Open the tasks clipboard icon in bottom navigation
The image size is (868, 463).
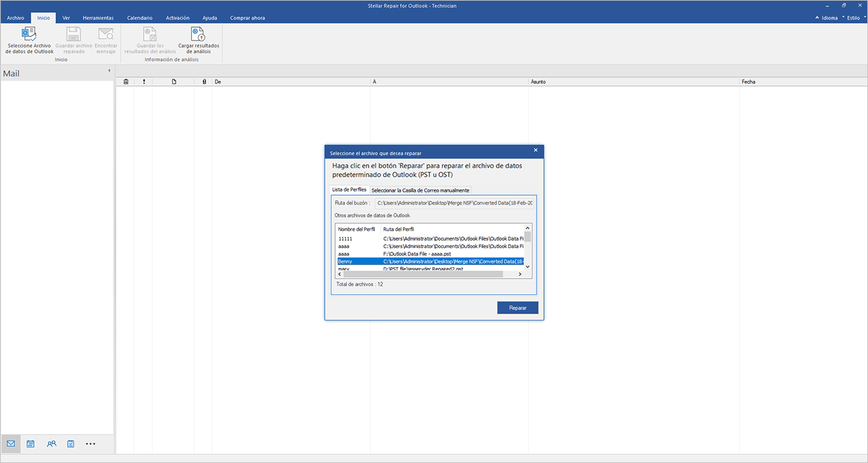pos(71,444)
